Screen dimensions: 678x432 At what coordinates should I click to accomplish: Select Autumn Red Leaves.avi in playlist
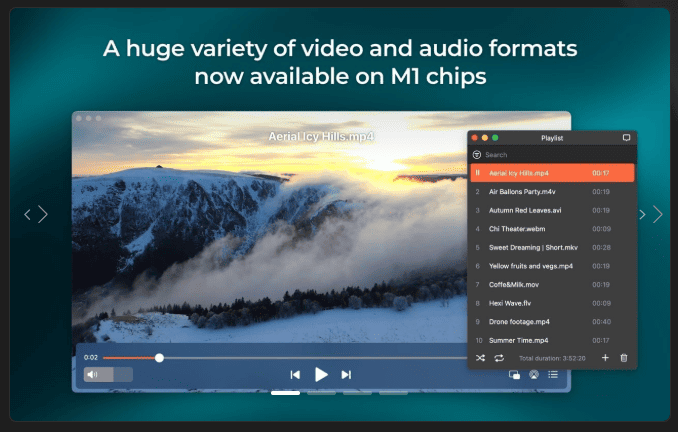click(x=552, y=210)
